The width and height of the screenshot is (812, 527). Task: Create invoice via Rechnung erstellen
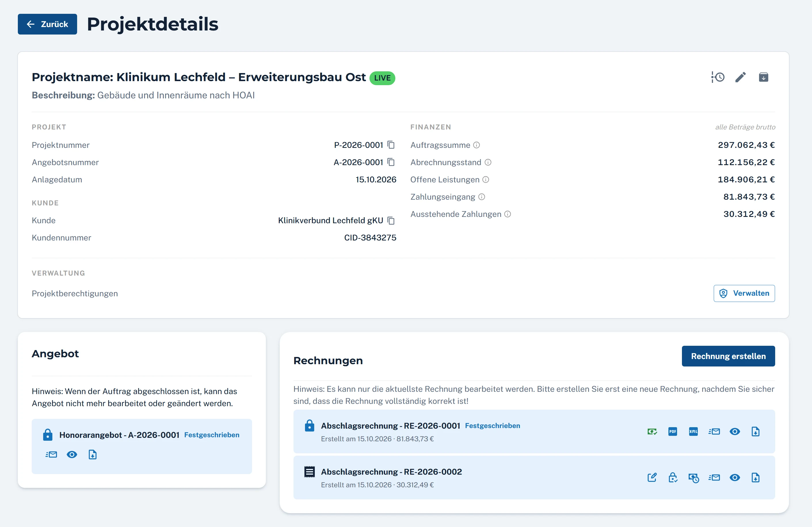728,356
